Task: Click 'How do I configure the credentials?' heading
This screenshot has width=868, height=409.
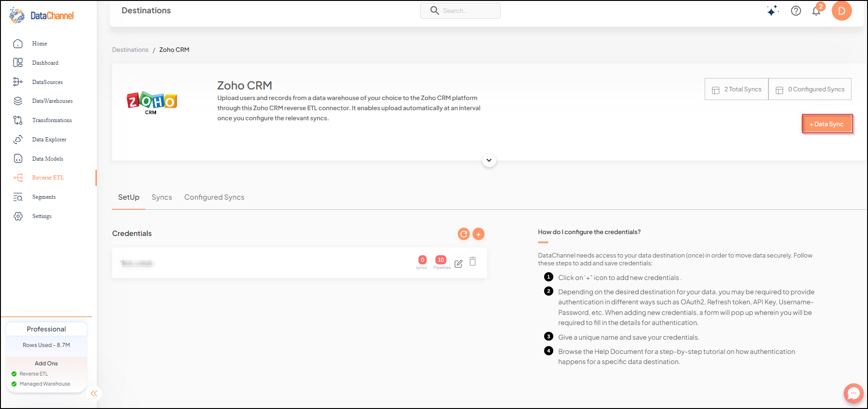Action: [x=589, y=232]
